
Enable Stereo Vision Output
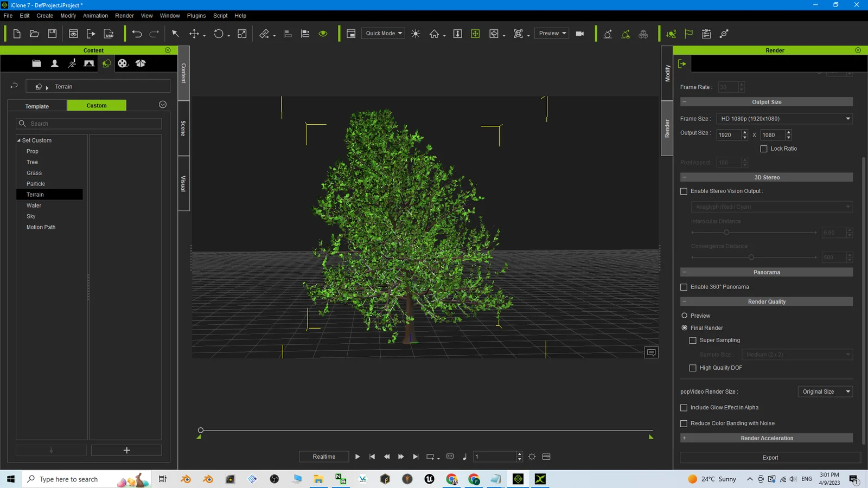684,191
